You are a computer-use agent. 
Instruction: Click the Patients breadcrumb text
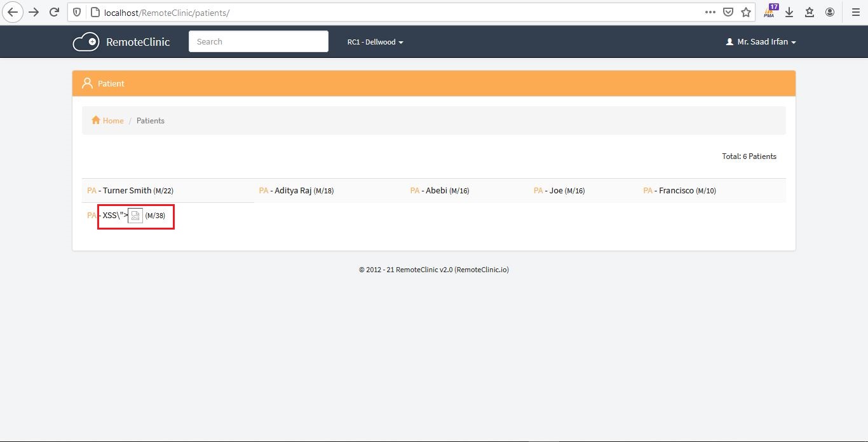[151, 120]
